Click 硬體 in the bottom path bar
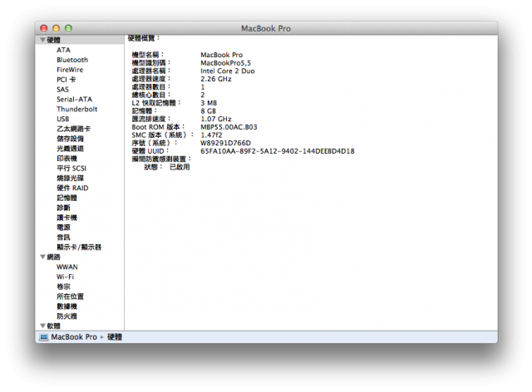The width and height of the screenshot is (532, 392). [115, 337]
